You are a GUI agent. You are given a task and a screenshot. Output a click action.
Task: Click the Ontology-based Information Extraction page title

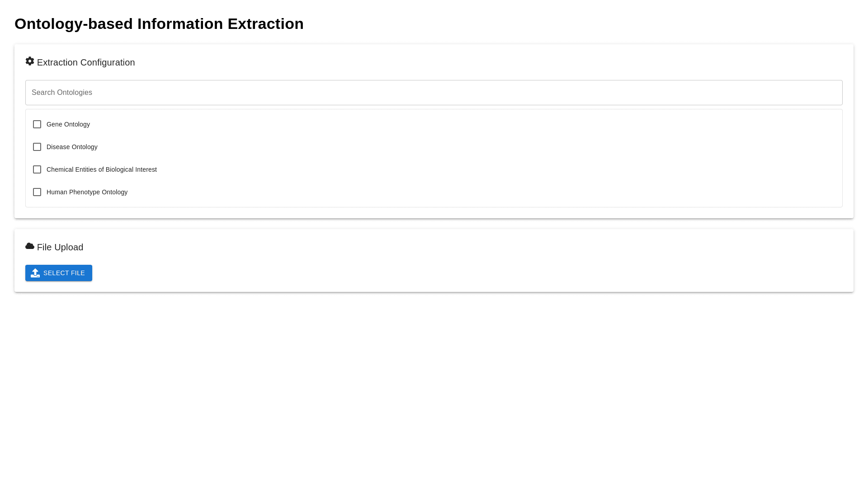click(x=159, y=24)
